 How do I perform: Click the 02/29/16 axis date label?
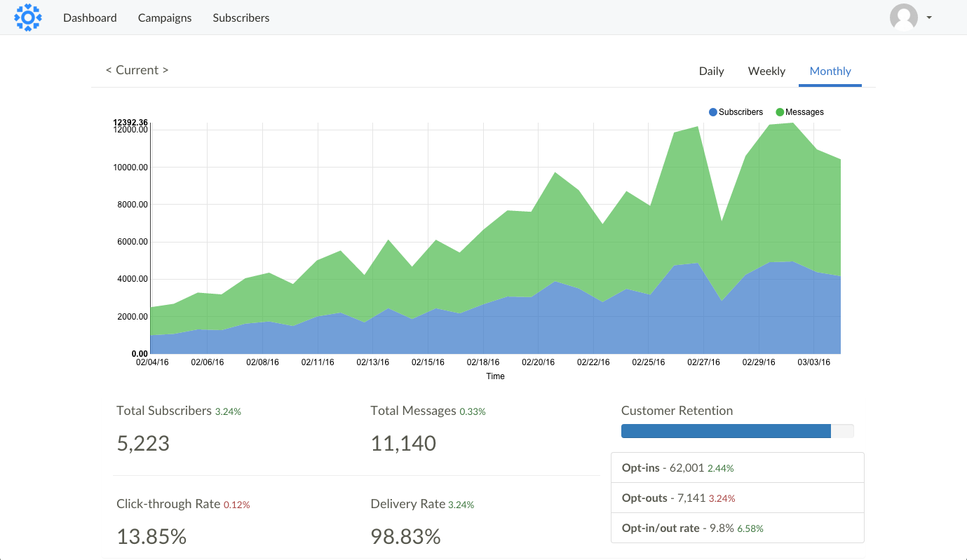[759, 362]
